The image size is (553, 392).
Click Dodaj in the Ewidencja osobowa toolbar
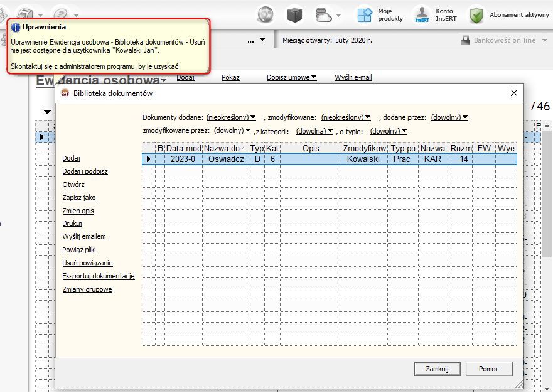click(186, 77)
